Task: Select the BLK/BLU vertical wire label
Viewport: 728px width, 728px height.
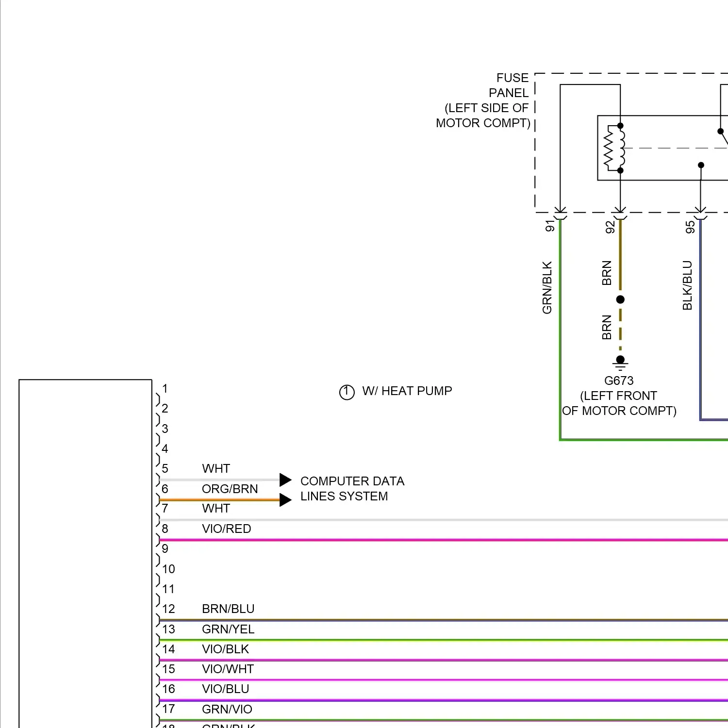Action: click(x=687, y=285)
